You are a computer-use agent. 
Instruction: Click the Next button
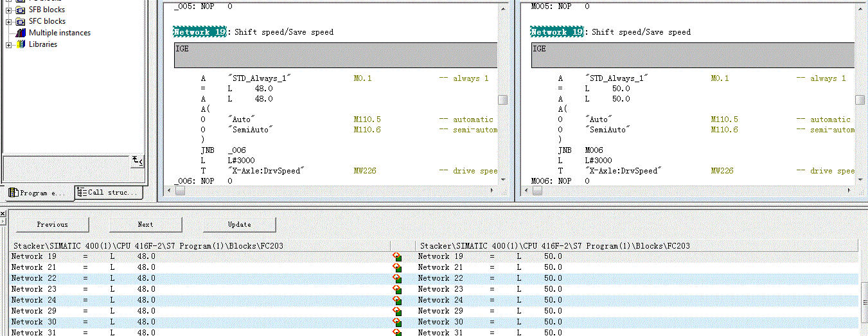pyautogui.click(x=146, y=224)
